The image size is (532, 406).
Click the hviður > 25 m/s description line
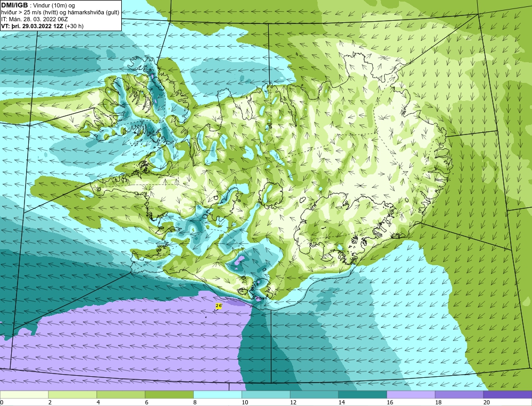(60, 13)
